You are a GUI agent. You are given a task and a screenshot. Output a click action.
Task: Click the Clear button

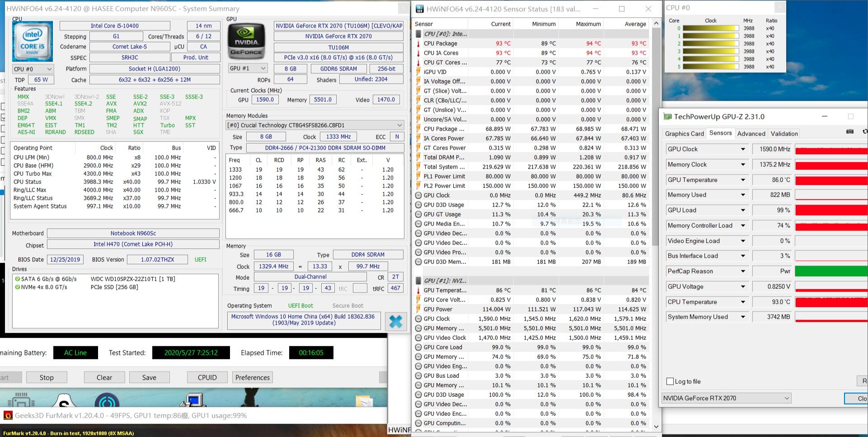click(x=104, y=378)
